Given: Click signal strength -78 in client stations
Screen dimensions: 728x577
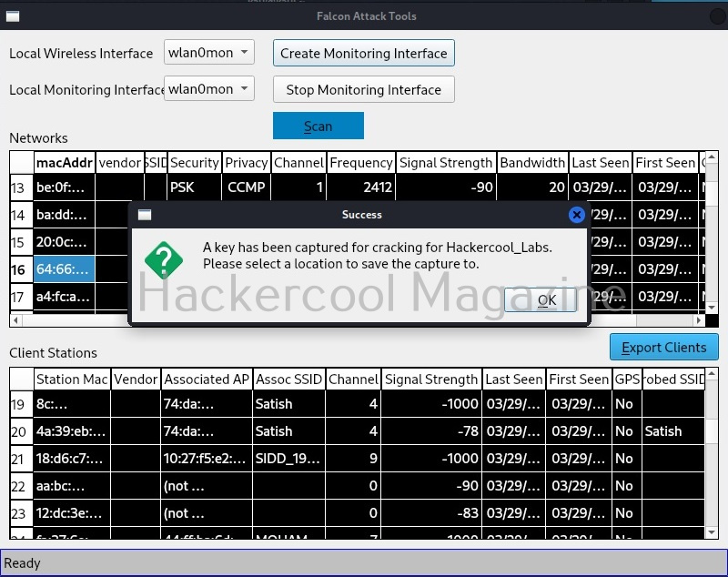Looking at the screenshot, I should tap(431, 431).
